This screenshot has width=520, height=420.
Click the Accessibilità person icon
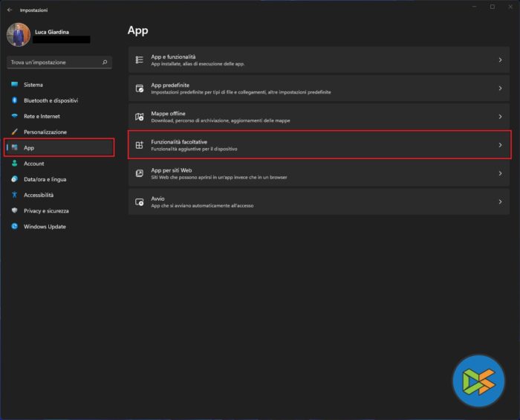point(14,195)
